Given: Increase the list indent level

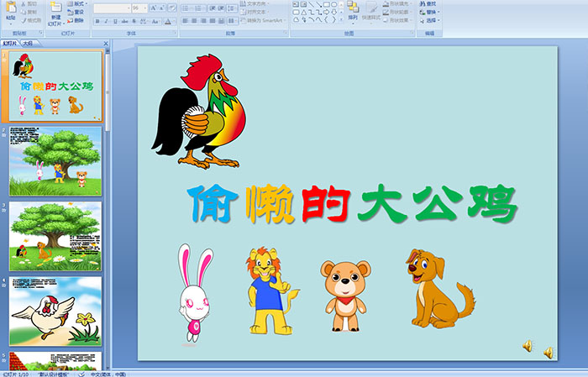Looking at the screenshot, I should 221,8.
